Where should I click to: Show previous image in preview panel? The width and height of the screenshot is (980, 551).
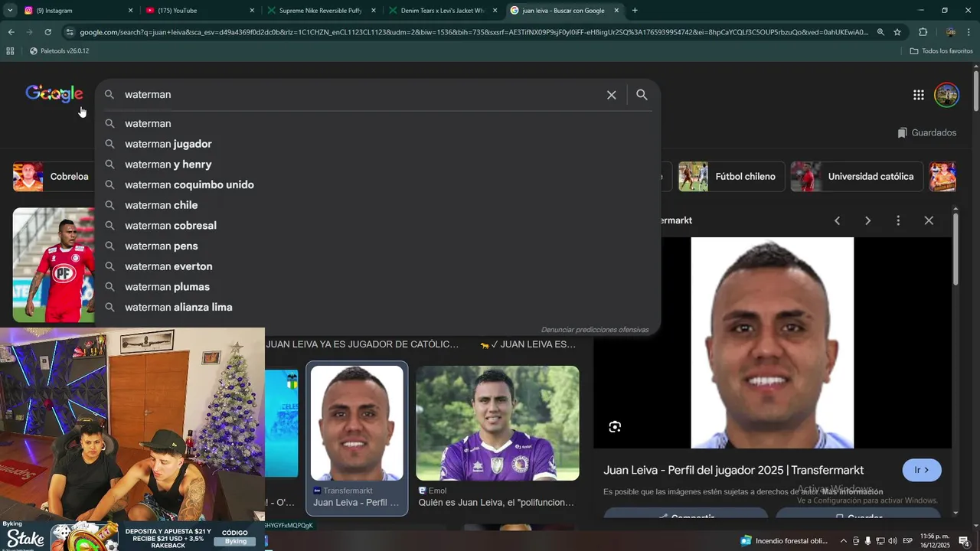(837, 220)
